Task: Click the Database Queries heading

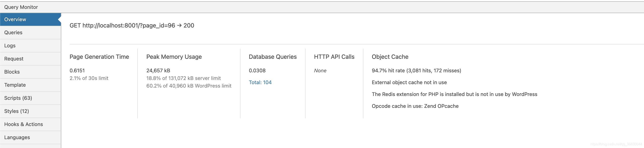Action: (x=273, y=57)
